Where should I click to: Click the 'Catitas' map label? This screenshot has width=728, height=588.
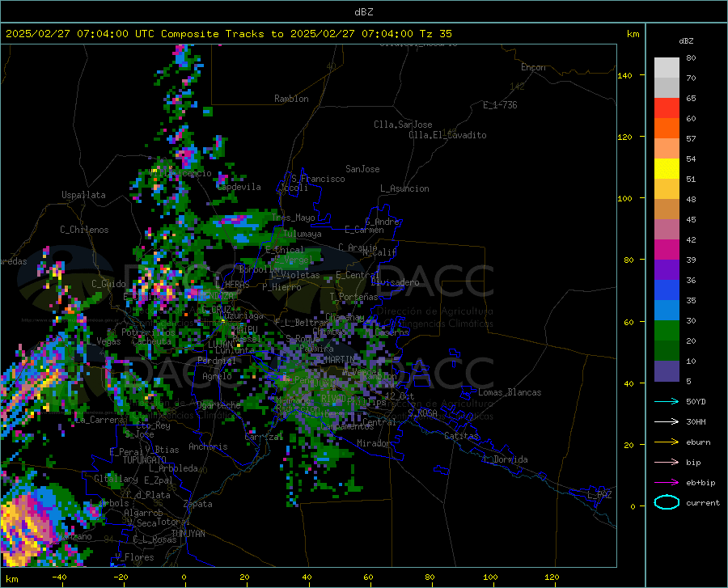tap(462, 436)
